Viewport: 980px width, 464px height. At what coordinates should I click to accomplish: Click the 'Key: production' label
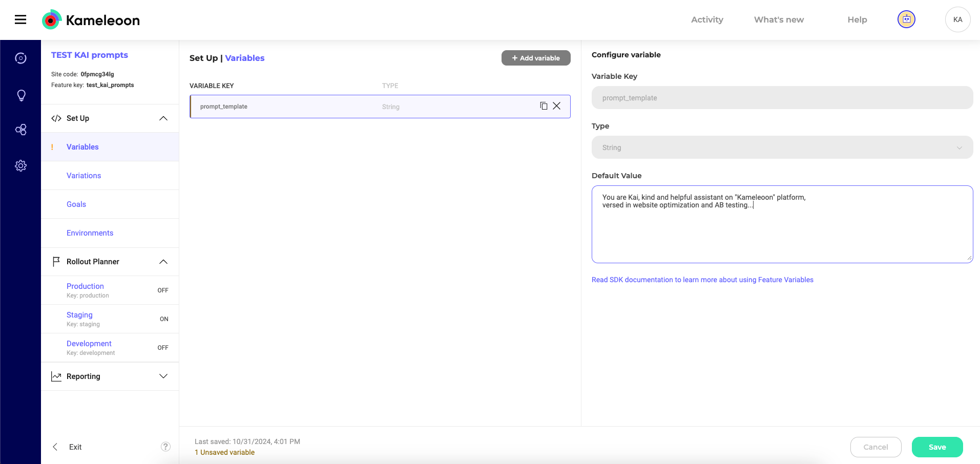coord(88,296)
